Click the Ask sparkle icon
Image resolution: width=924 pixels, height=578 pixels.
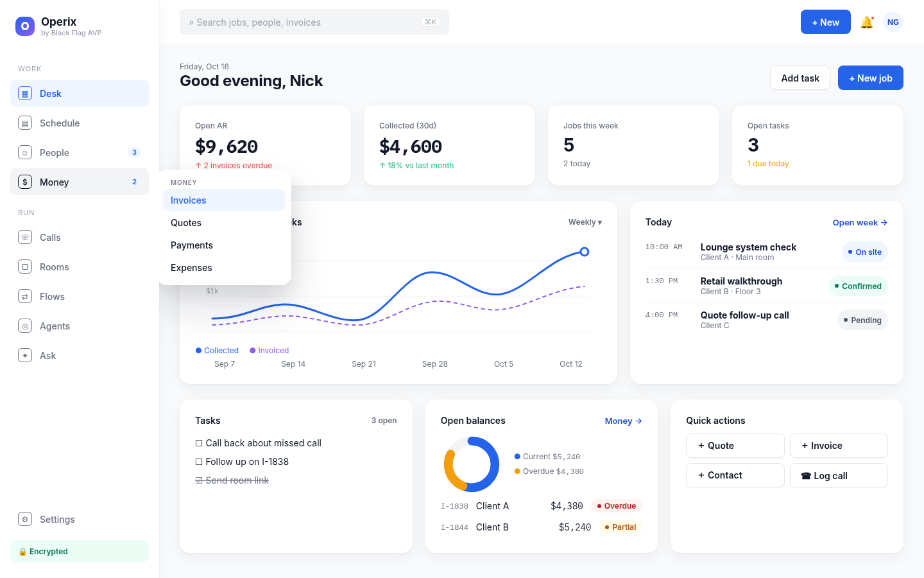coord(25,356)
